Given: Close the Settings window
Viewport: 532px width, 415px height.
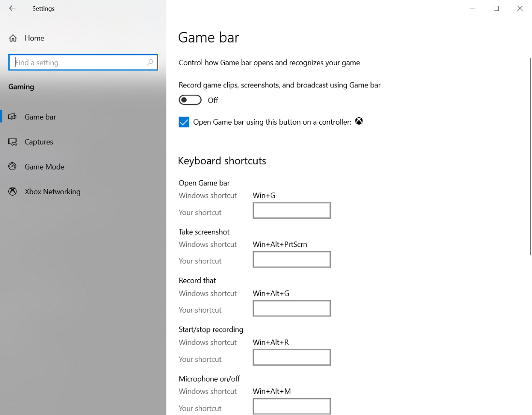Looking at the screenshot, I should (x=520, y=8).
